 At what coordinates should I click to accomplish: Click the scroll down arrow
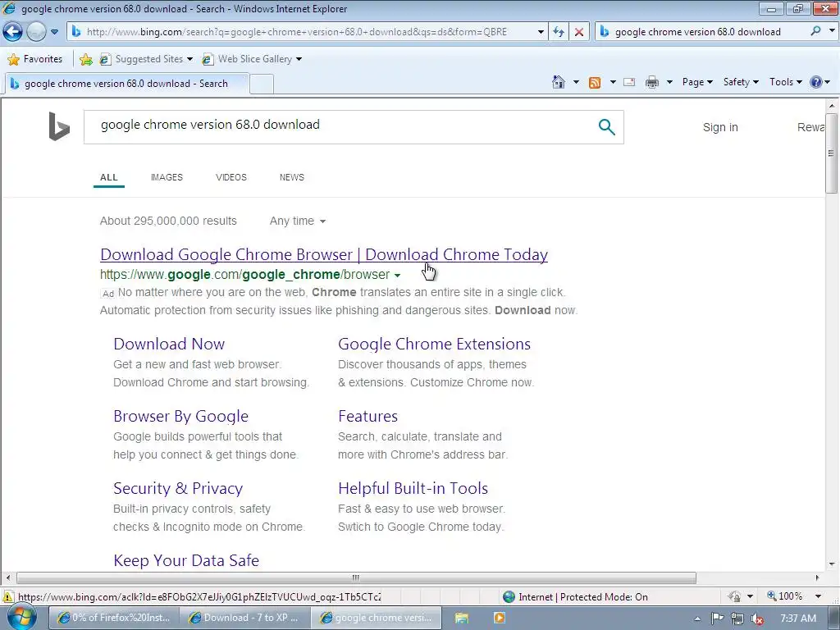point(832,564)
